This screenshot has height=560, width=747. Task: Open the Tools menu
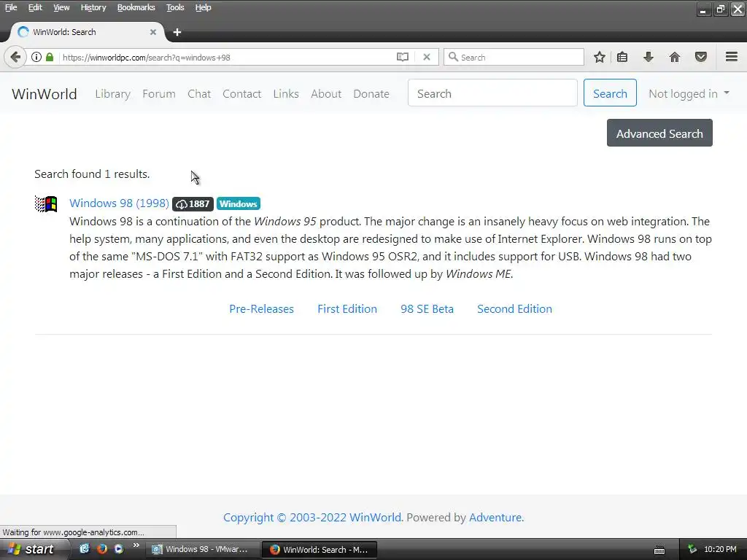(175, 7)
